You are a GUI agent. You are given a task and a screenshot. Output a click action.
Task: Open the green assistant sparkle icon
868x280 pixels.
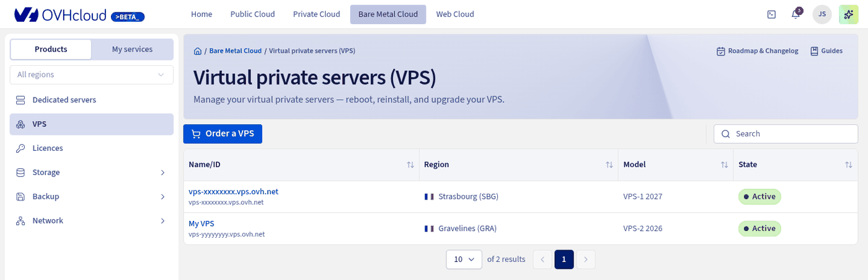point(849,14)
